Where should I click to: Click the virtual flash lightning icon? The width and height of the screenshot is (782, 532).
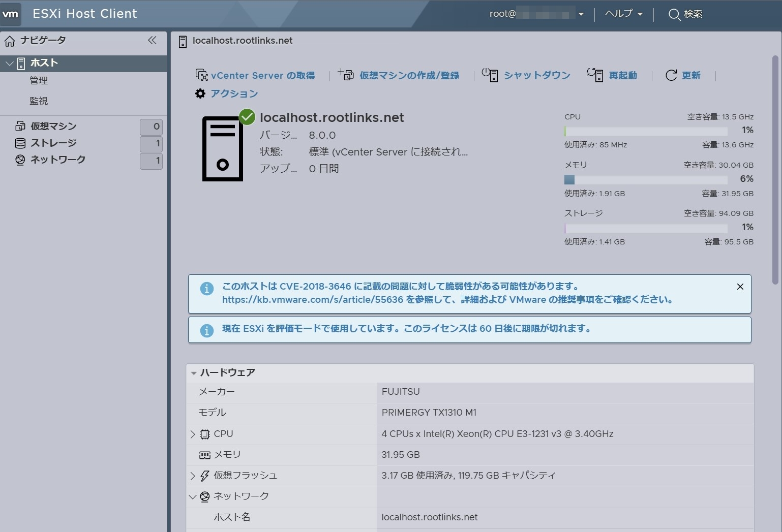[204, 476]
